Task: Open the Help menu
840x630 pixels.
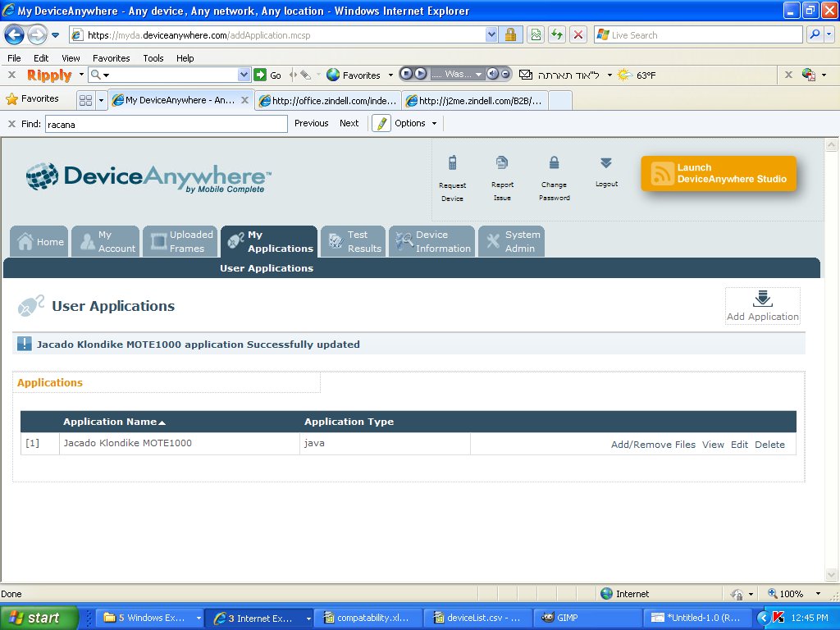Action: pos(185,58)
